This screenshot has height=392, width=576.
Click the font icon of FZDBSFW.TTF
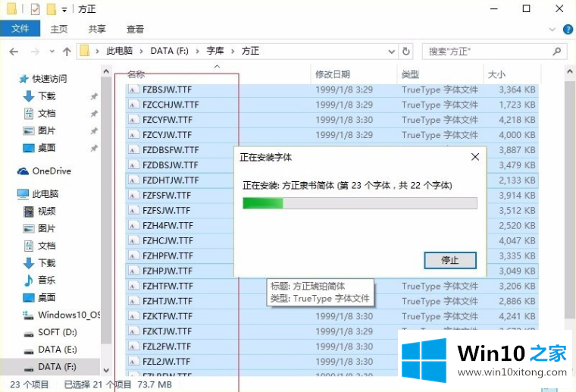click(133, 150)
